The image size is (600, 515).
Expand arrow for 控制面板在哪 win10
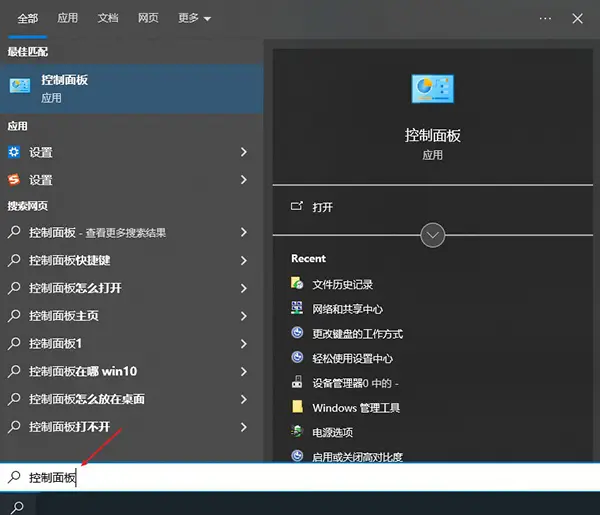tap(244, 372)
